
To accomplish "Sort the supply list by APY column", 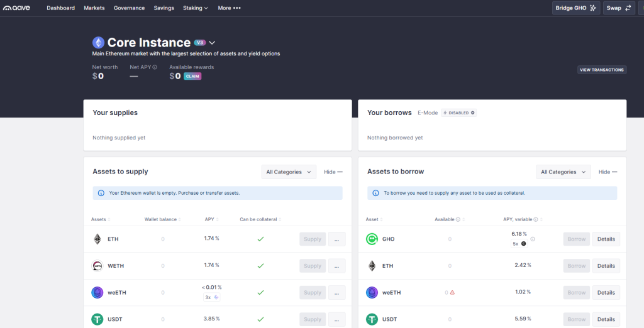I will 211,219.
